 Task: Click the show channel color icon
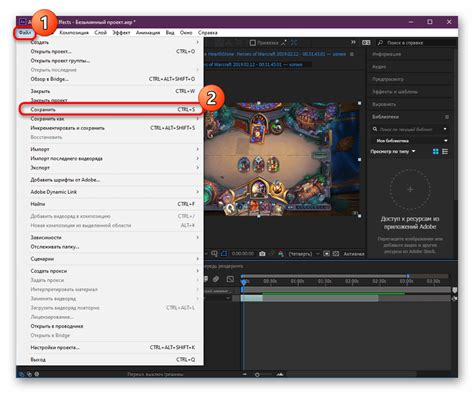(x=281, y=254)
